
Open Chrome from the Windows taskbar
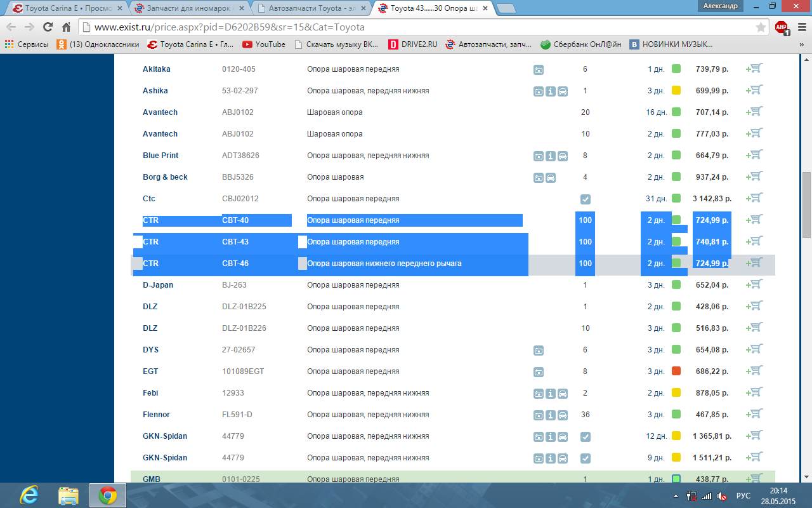107,495
